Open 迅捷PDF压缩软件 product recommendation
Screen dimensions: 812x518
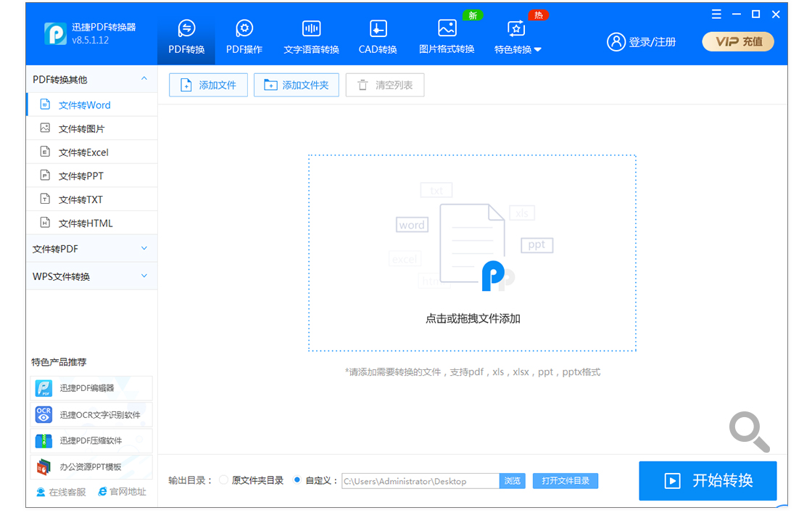[x=91, y=441]
